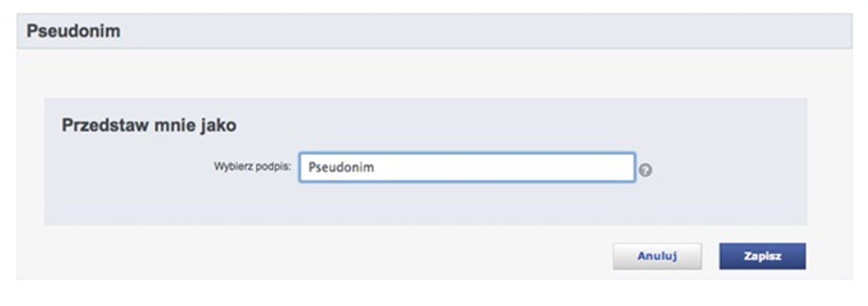The width and height of the screenshot is (868, 306).
Task: Focus the Wybierz podpis text field
Action: click(467, 168)
